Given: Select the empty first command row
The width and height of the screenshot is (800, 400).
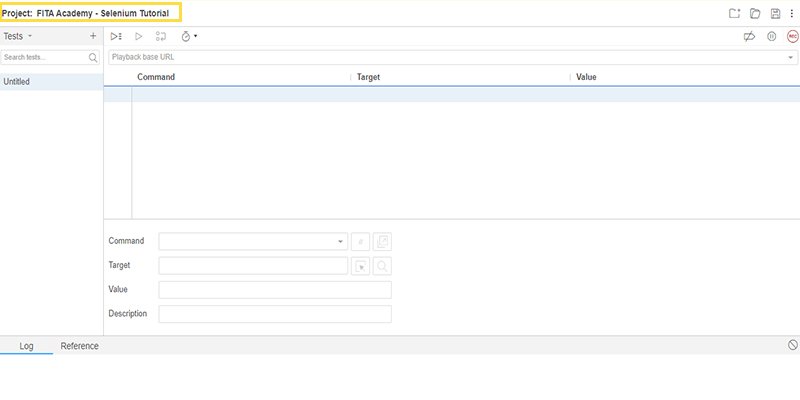Looking at the screenshot, I should click(x=452, y=94).
